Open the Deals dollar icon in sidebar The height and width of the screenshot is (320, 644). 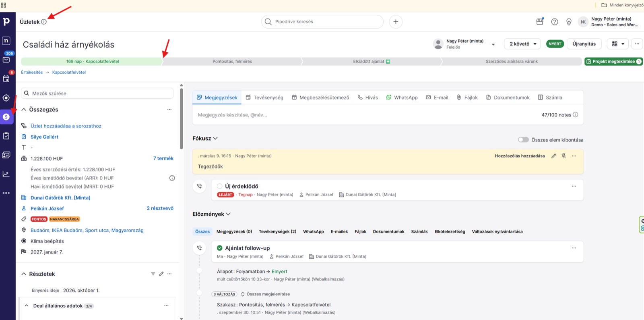click(6, 117)
